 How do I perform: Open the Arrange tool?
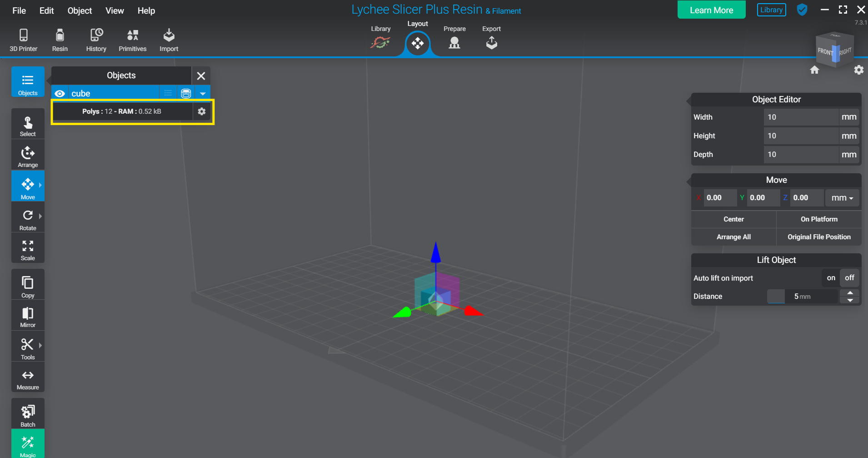(27, 154)
